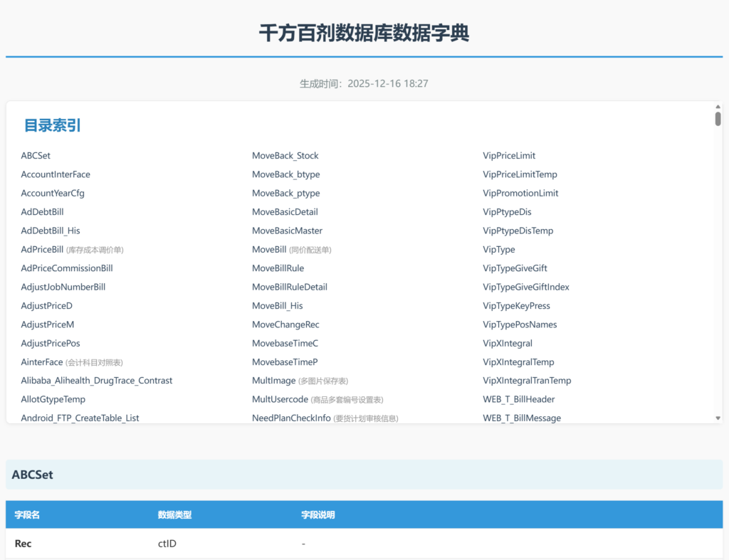Open the ABCSet index link
729x560 pixels.
[x=36, y=156]
